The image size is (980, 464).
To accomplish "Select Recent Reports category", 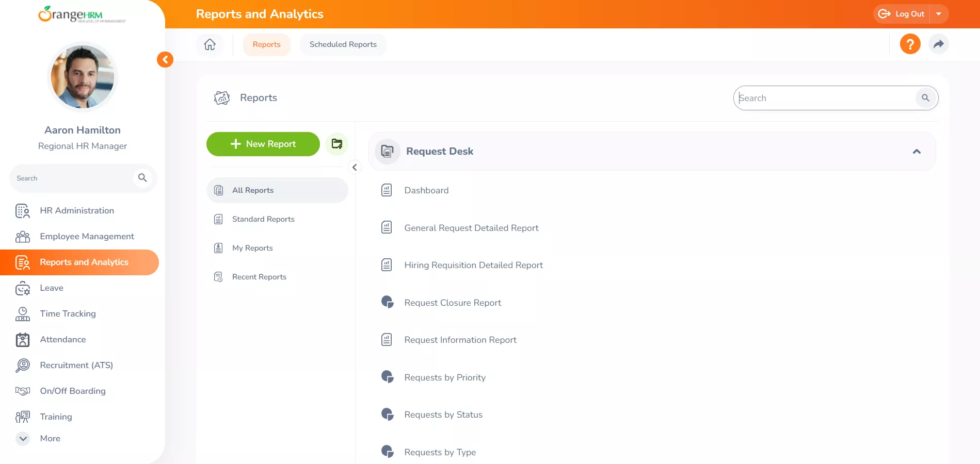I will [277, 277].
